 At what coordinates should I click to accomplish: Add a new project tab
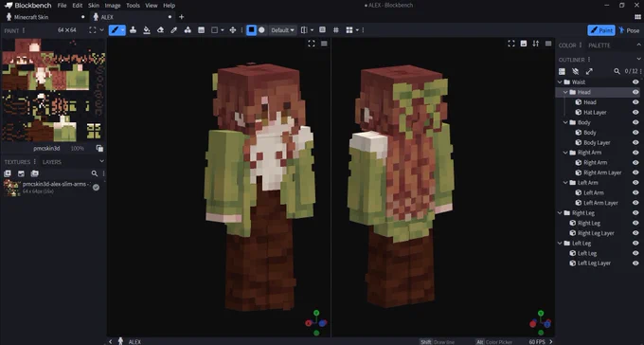181,17
